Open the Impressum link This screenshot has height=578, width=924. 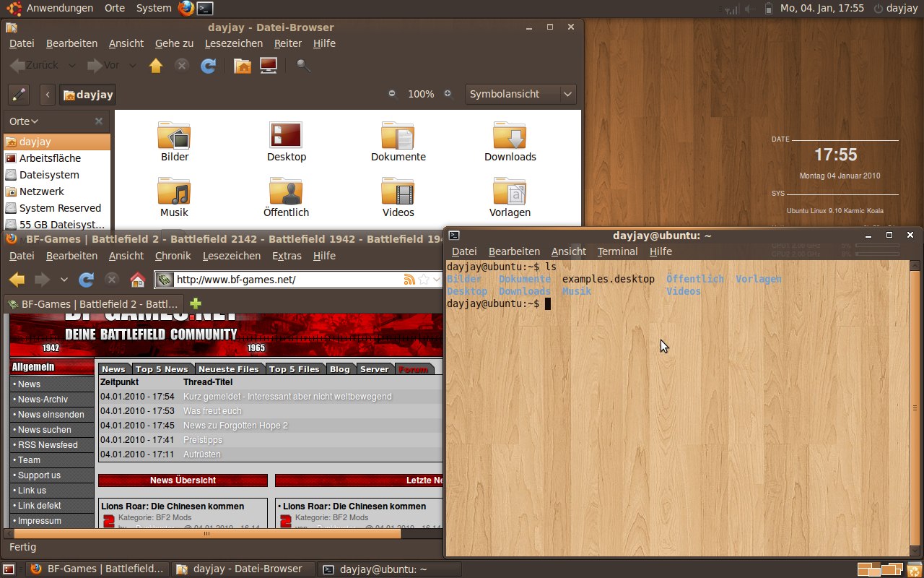pos(40,521)
